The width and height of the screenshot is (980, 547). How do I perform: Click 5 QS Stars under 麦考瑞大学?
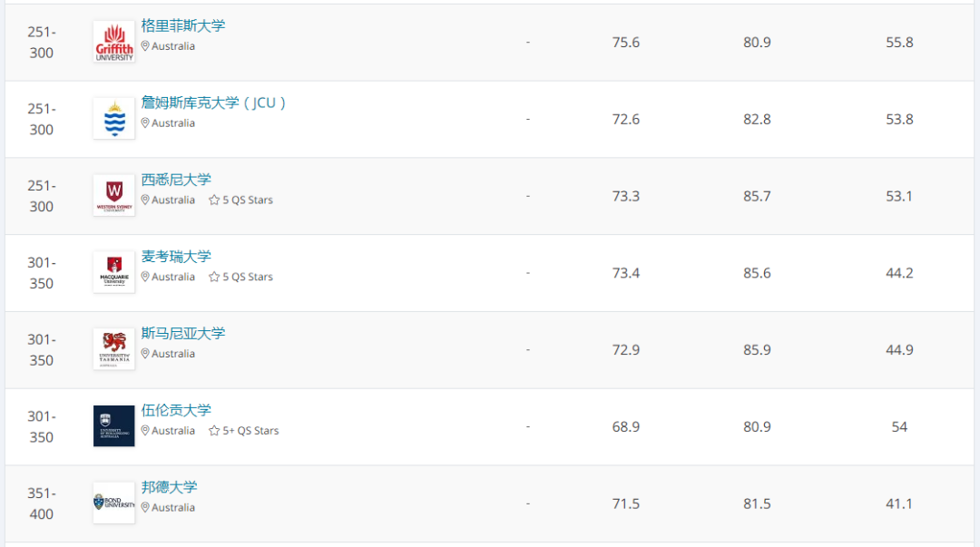coord(247,278)
